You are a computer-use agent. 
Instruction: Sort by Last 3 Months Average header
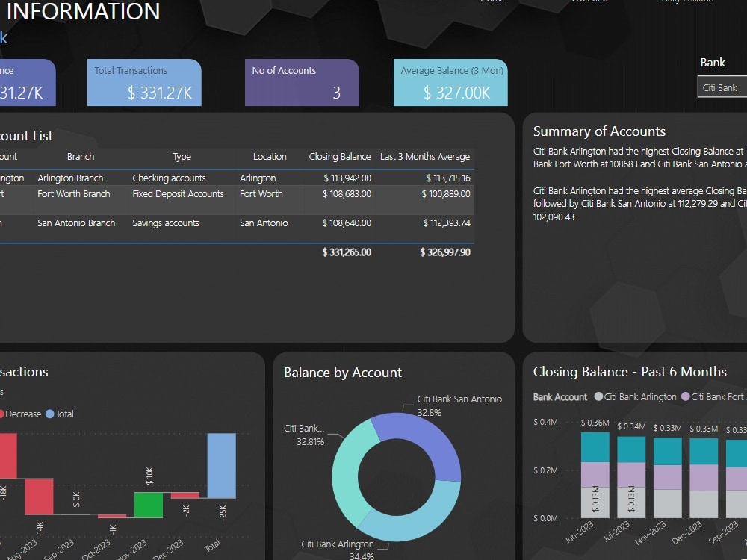pos(425,157)
